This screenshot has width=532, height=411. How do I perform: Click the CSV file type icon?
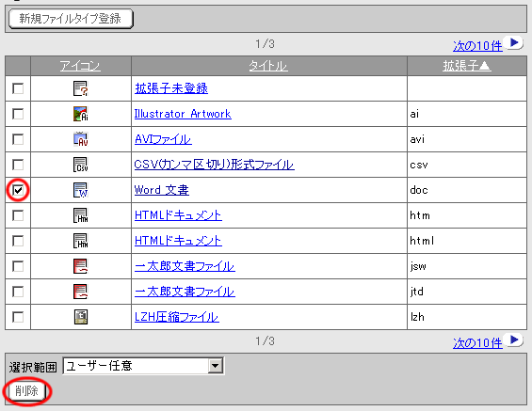click(81, 165)
